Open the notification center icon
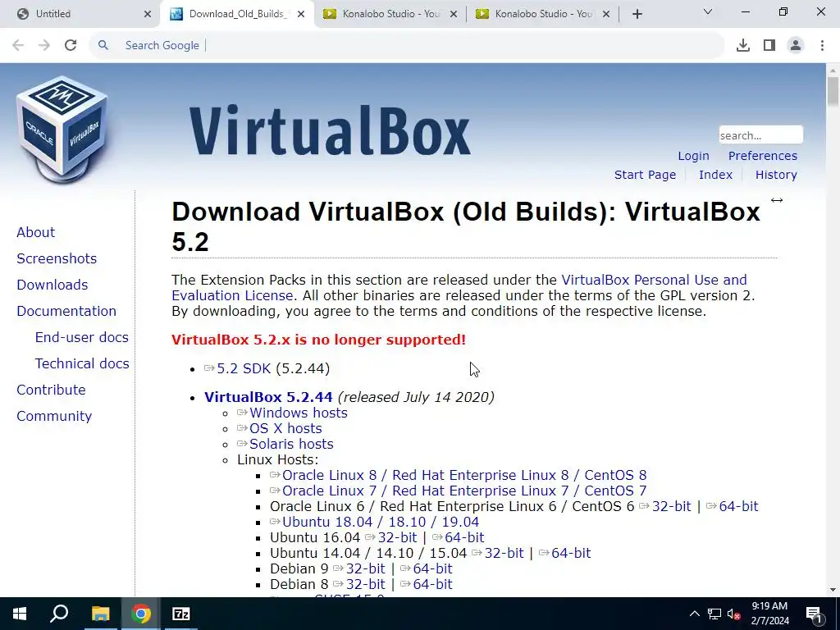Image resolution: width=840 pixels, height=630 pixels. point(814,614)
